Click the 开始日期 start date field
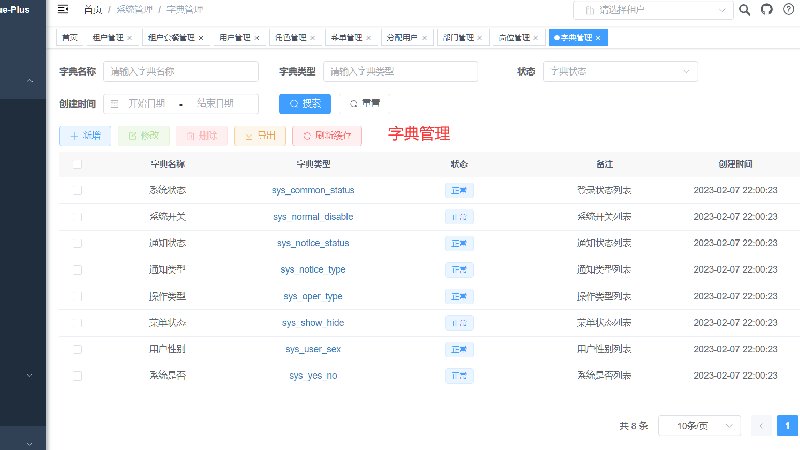Screen dimensions: 800x450 146,104
